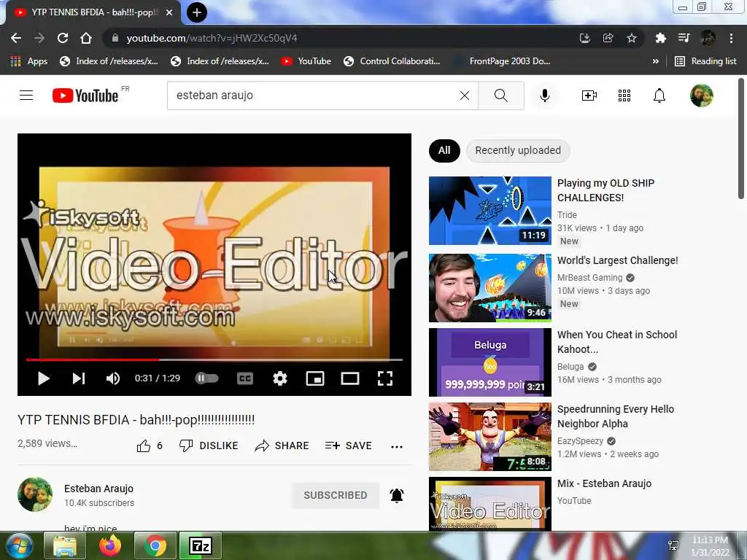The width and height of the screenshot is (747, 560).
Task: Open the Create video menu
Action: [x=589, y=96]
